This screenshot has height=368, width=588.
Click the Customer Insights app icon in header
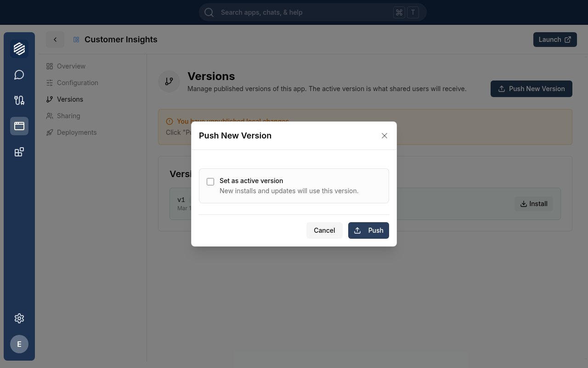[x=76, y=40]
